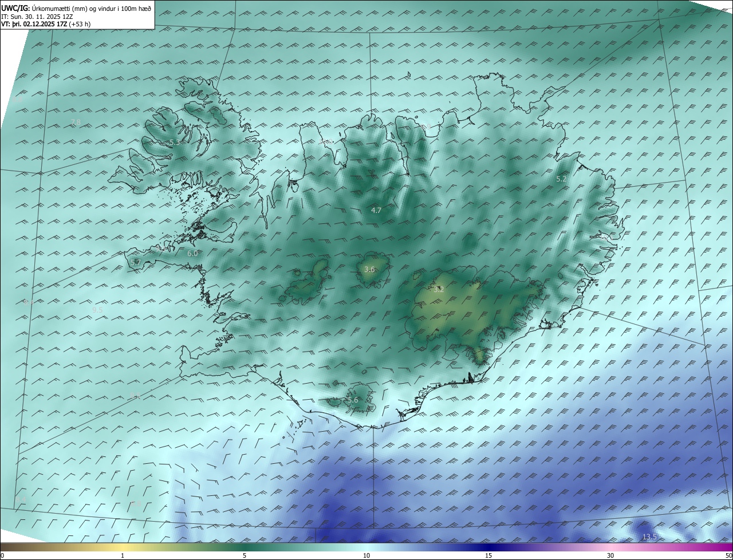Image resolution: width=733 pixels, height=560 pixels.
Task: Click the 5 tick on the color scale
Action: [245, 555]
